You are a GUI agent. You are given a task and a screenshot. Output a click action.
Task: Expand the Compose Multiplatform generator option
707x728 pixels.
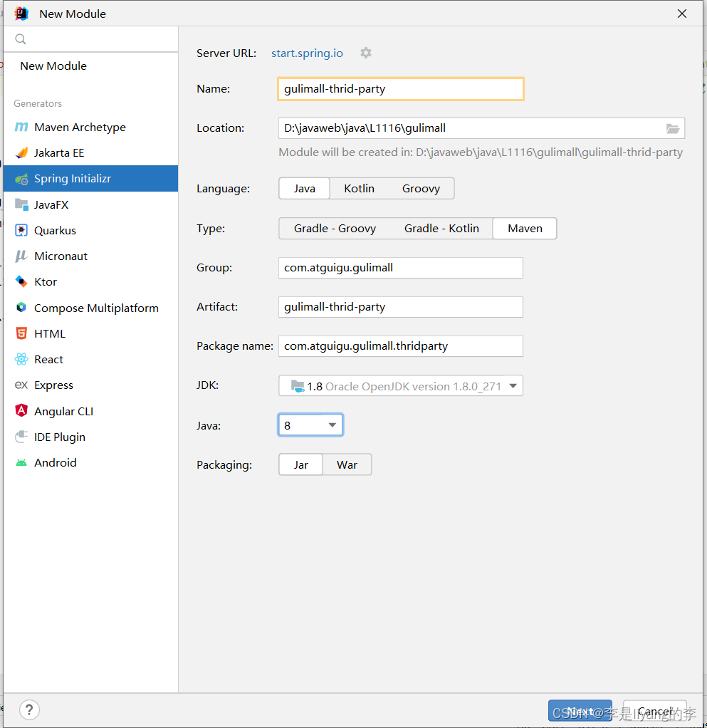[x=96, y=308]
